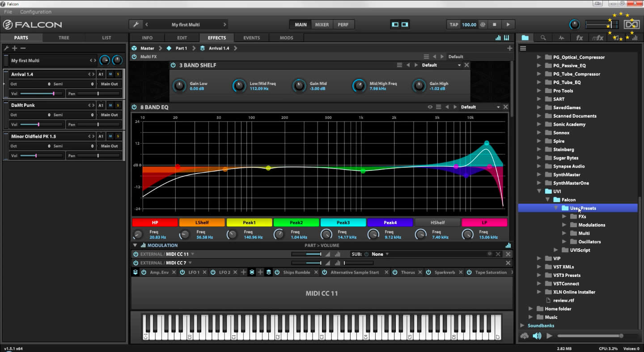The image size is (644, 352).
Task: Select the Peak3 band button
Action: pyautogui.click(x=343, y=223)
